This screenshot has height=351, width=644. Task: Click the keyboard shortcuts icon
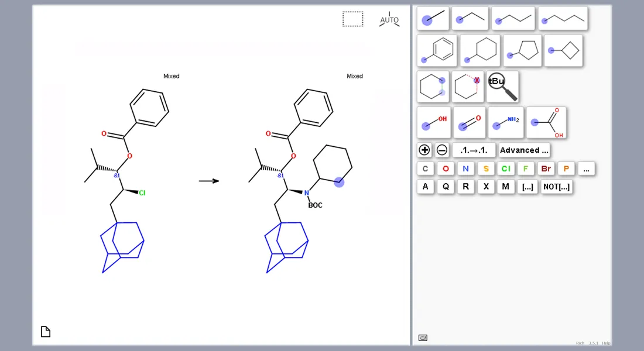pos(422,337)
